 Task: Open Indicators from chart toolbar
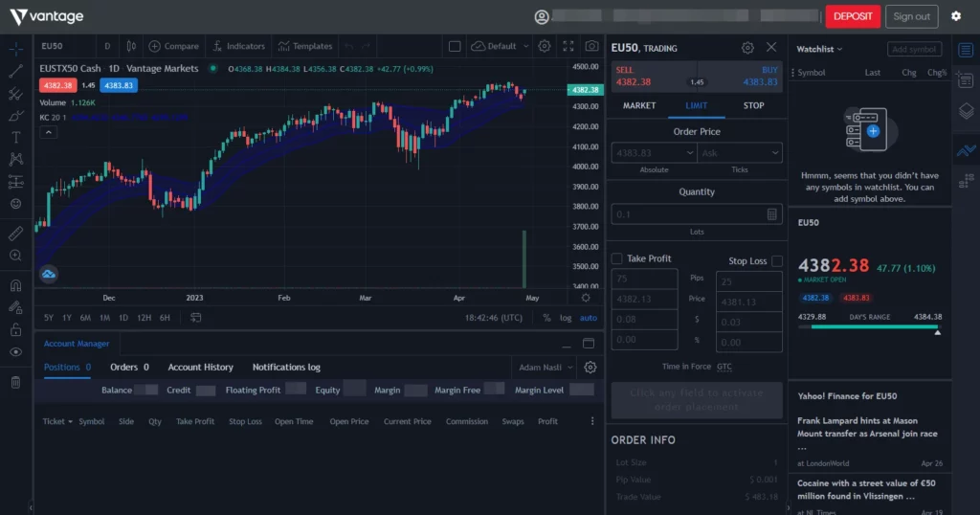click(x=238, y=46)
